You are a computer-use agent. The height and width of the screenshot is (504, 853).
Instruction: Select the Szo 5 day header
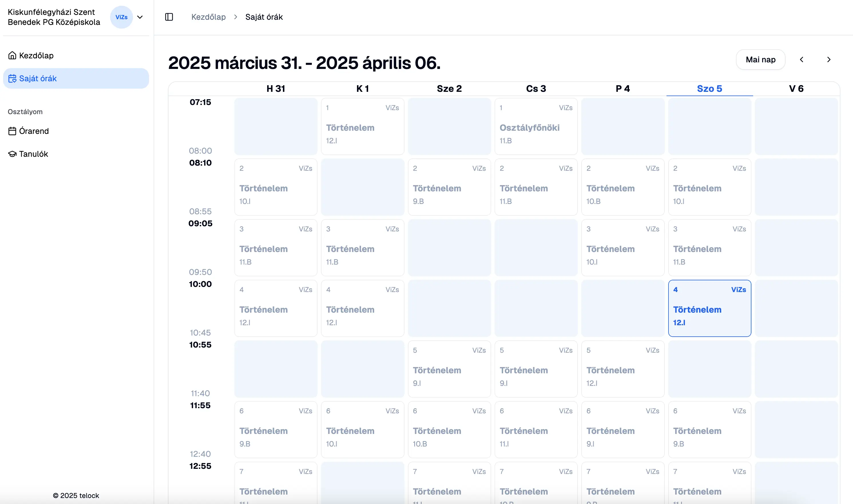point(709,89)
